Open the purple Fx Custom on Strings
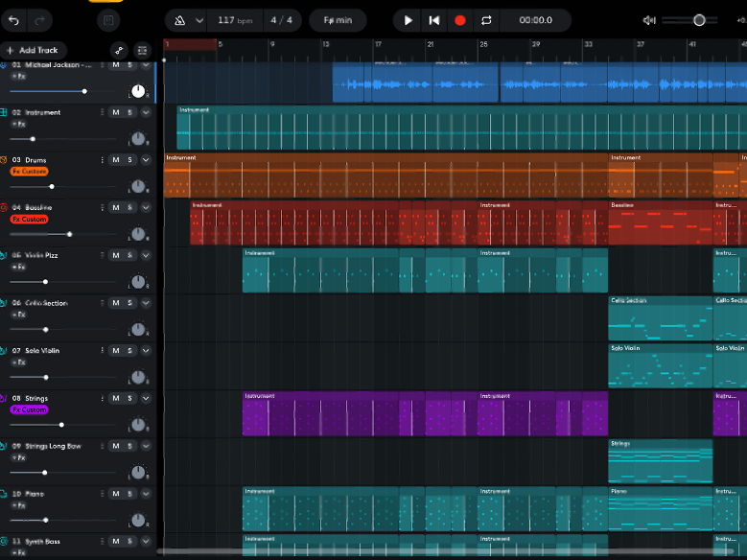The height and width of the screenshot is (560, 747). click(x=29, y=409)
